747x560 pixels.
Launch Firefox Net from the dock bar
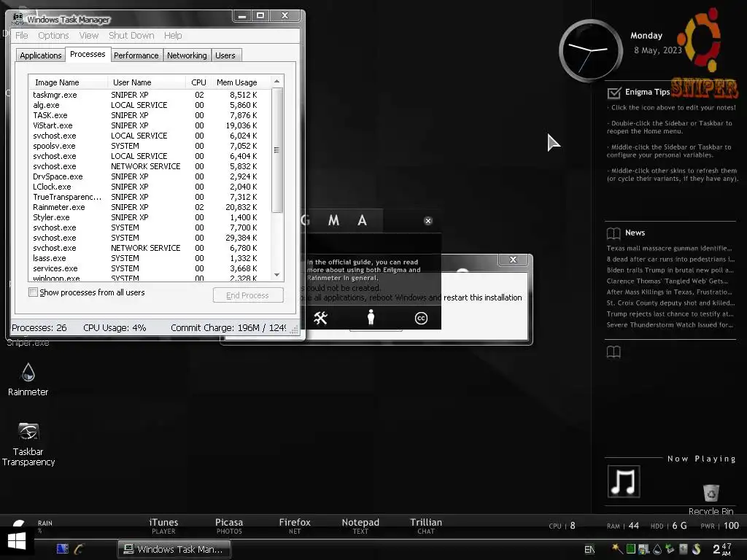295,526
